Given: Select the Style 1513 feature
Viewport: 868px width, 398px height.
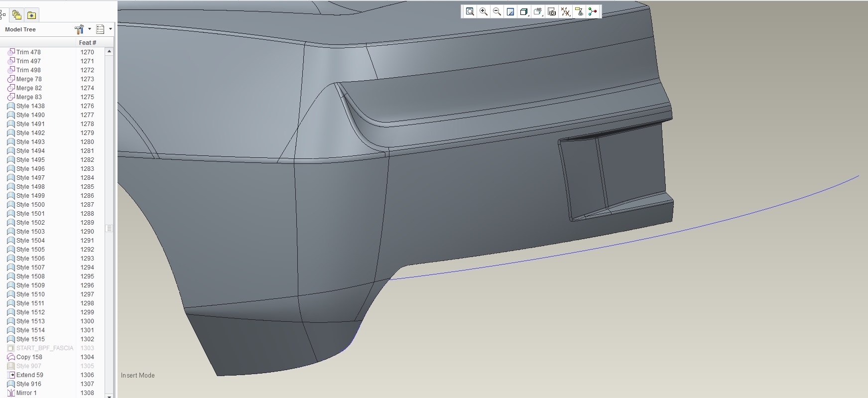Looking at the screenshot, I should 30,321.
